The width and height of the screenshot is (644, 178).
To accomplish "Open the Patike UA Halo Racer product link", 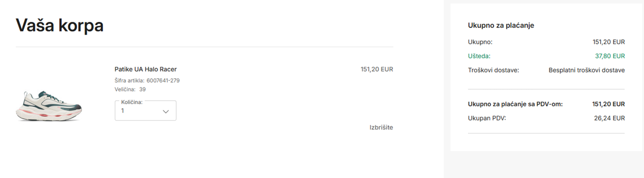I will [145, 69].
